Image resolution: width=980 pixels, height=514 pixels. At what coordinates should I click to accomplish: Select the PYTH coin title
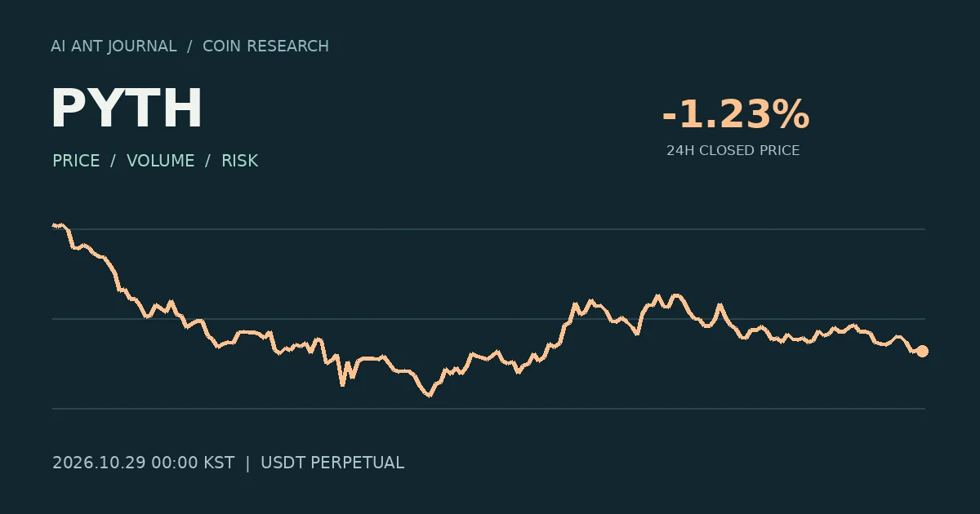point(127,109)
